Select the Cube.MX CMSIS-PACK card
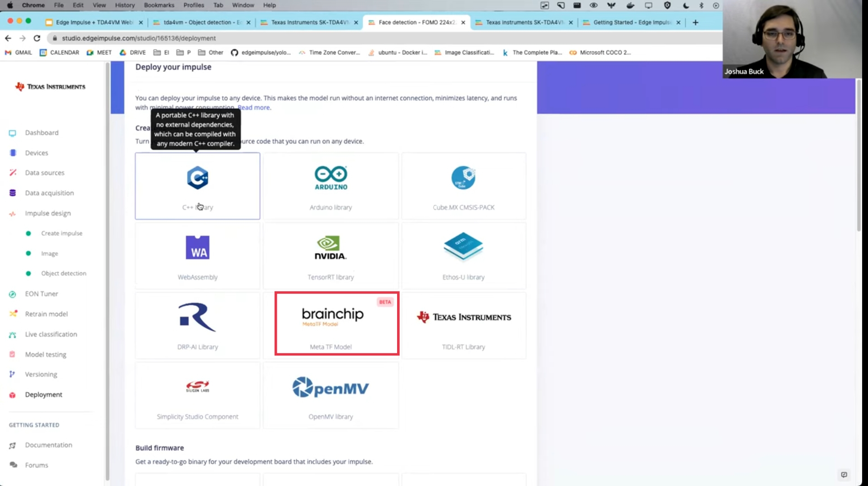The height and width of the screenshot is (486, 868). click(x=464, y=186)
